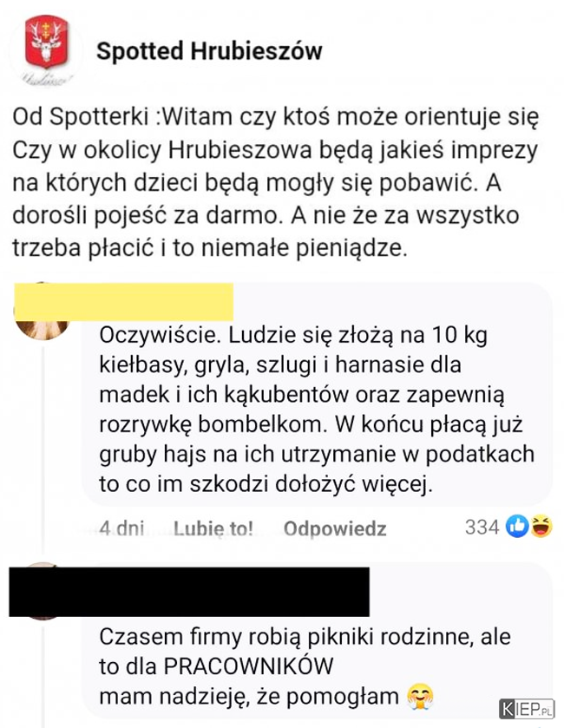Click the word PRACOWNIKÓW in second comment
This screenshot has width=564, height=728.
tap(249, 666)
